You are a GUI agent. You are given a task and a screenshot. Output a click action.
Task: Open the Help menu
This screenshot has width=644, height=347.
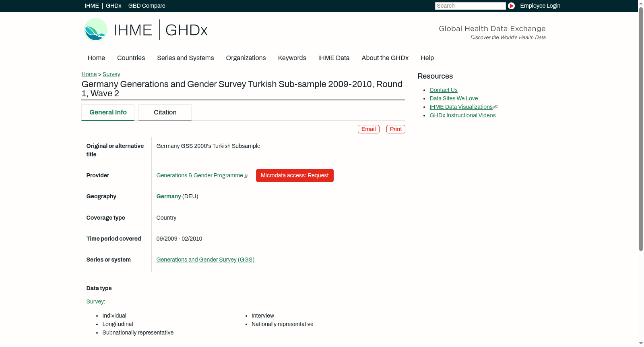[x=427, y=58]
